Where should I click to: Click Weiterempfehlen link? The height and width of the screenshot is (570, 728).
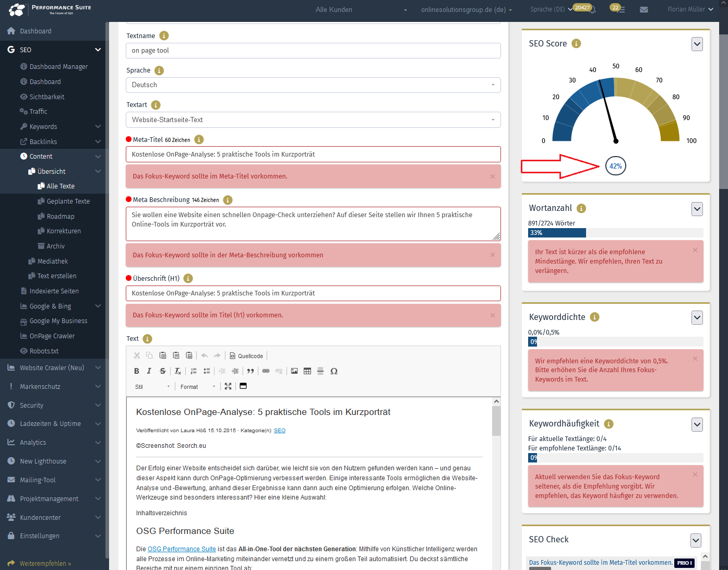[x=45, y=563]
